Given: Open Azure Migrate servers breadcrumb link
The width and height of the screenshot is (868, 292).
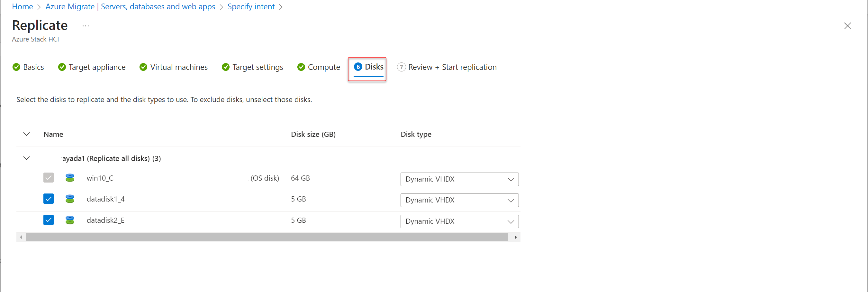Looking at the screenshot, I should 130,7.
